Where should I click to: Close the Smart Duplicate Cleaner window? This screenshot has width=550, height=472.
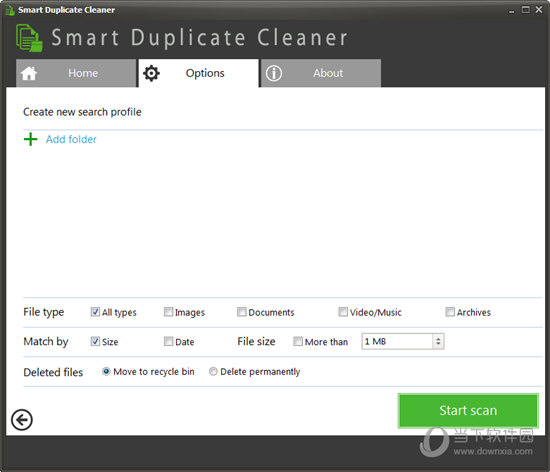point(539,10)
